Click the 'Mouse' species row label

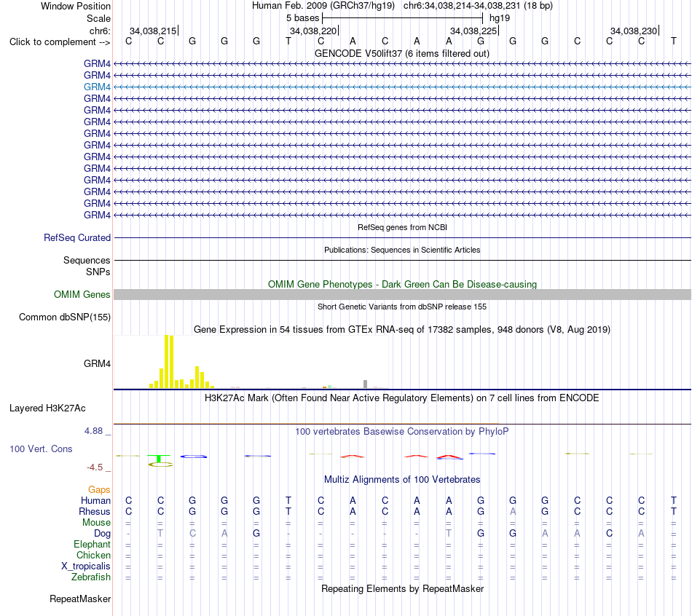96,523
